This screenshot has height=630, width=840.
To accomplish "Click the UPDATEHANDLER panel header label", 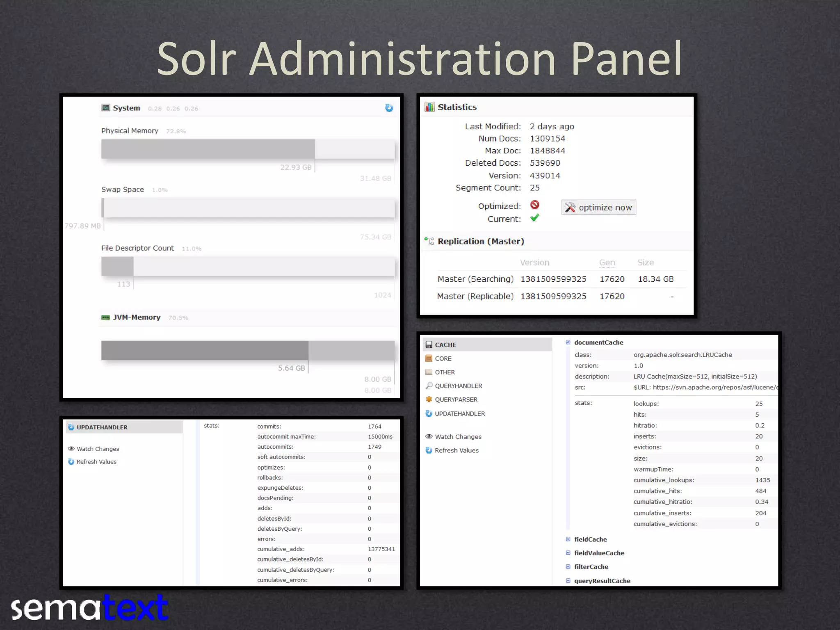I will [102, 427].
